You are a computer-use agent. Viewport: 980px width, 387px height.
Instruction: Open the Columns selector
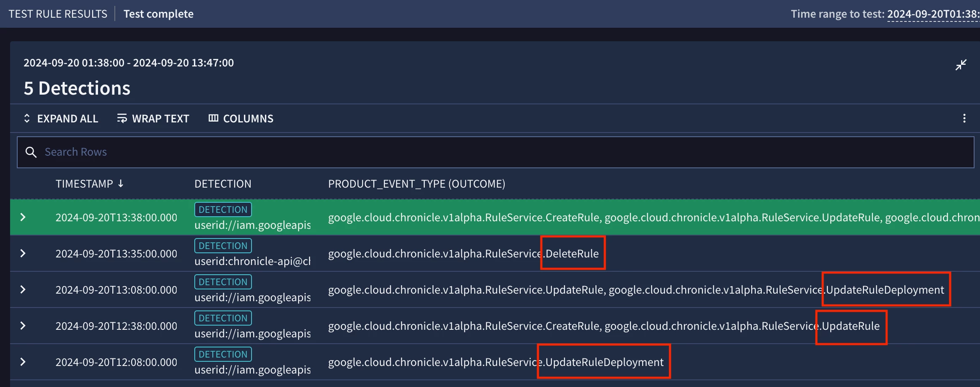point(241,119)
